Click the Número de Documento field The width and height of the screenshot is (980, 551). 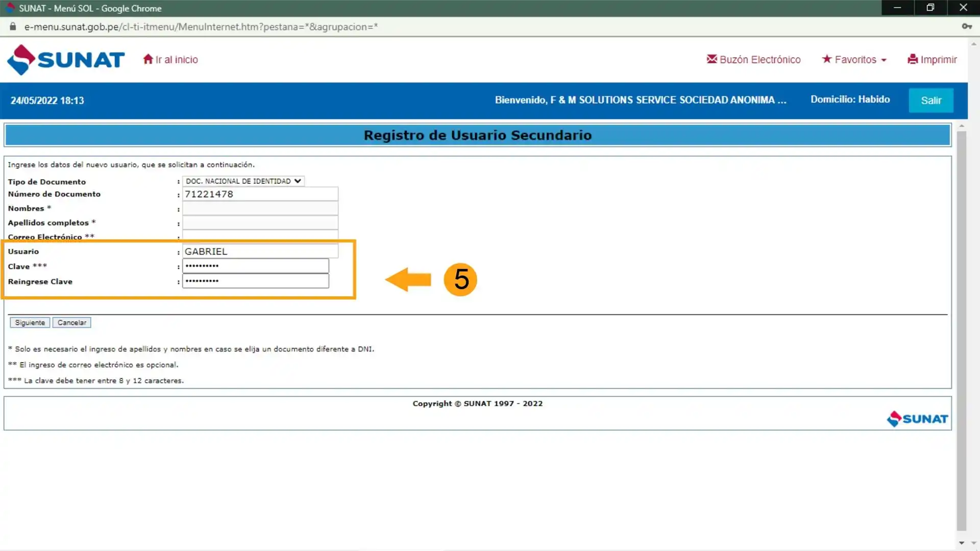click(x=260, y=194)
